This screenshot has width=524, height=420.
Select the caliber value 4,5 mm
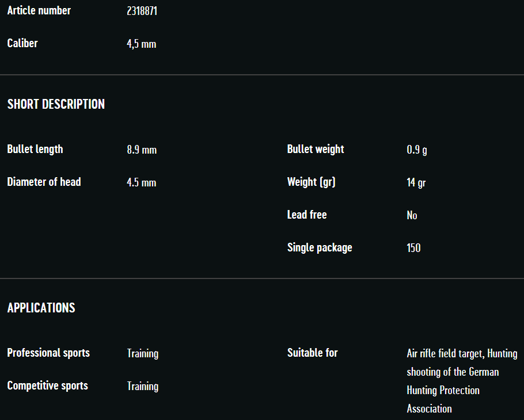point(141,44)
